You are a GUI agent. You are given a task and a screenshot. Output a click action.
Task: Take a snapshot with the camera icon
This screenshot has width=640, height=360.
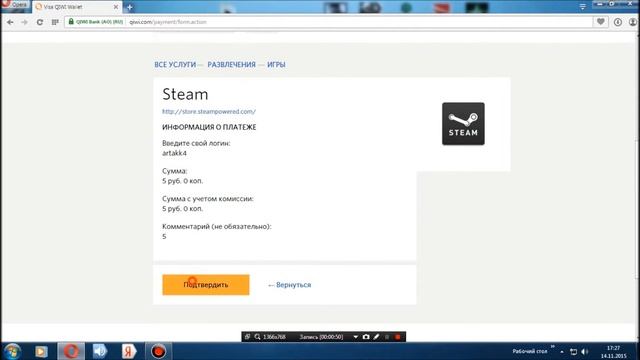coord(366,337)
